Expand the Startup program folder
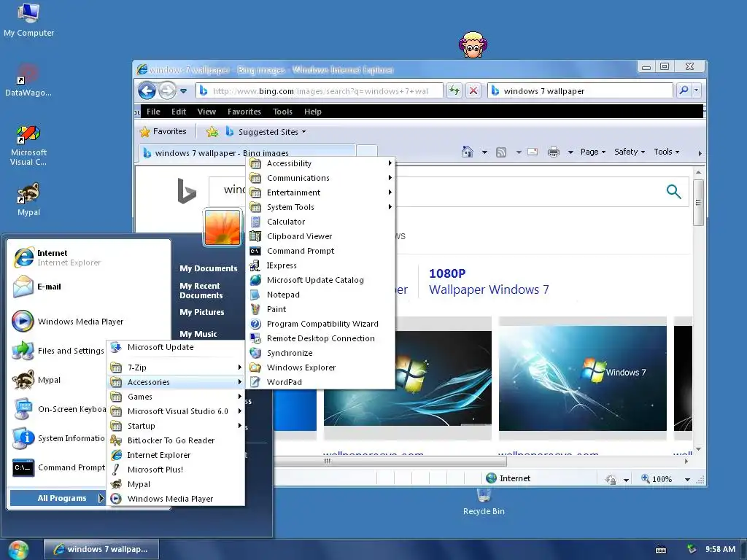Viewport: 747px width, 560px height. pyautogui.click(x=176, y=426)
